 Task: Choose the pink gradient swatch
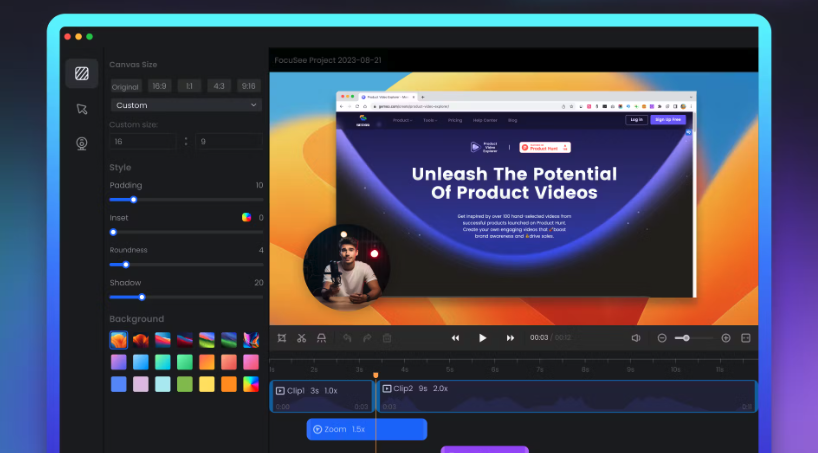tap(251, 362)
